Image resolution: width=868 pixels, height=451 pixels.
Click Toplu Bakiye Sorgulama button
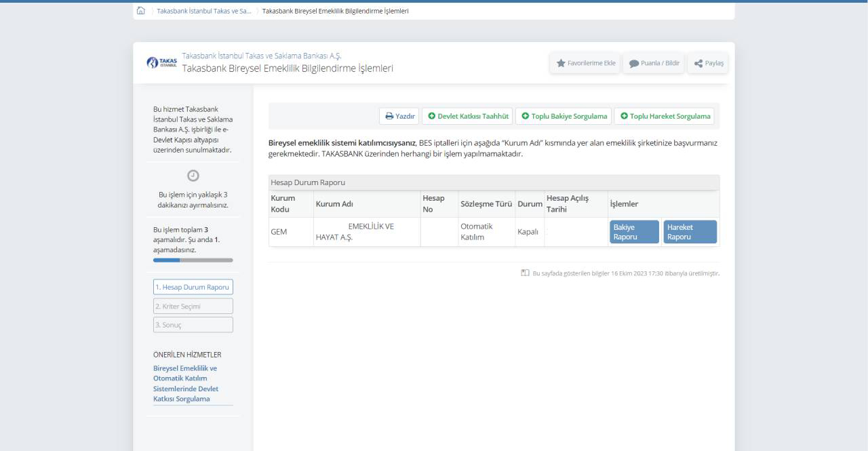pos(564,116)
